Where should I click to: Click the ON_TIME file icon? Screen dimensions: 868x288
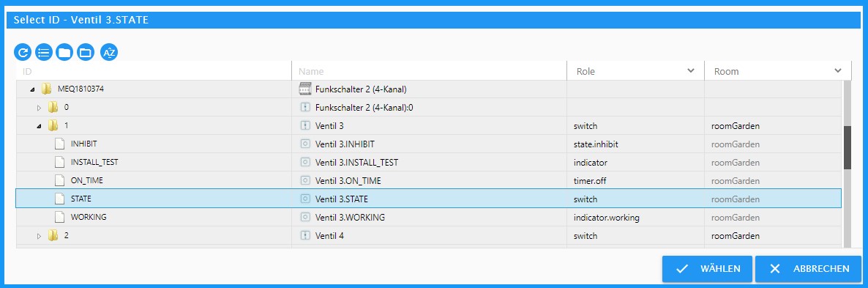tap(60, 180)
